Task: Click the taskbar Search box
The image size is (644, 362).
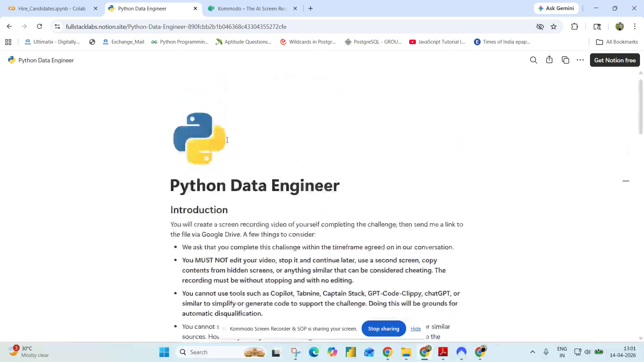Action: point(221,352)
